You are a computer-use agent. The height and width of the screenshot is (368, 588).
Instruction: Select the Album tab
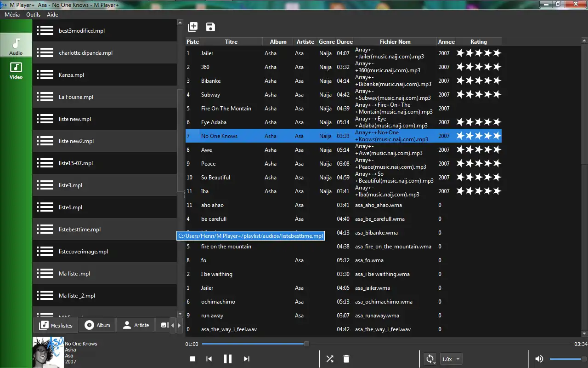(97, 325)
